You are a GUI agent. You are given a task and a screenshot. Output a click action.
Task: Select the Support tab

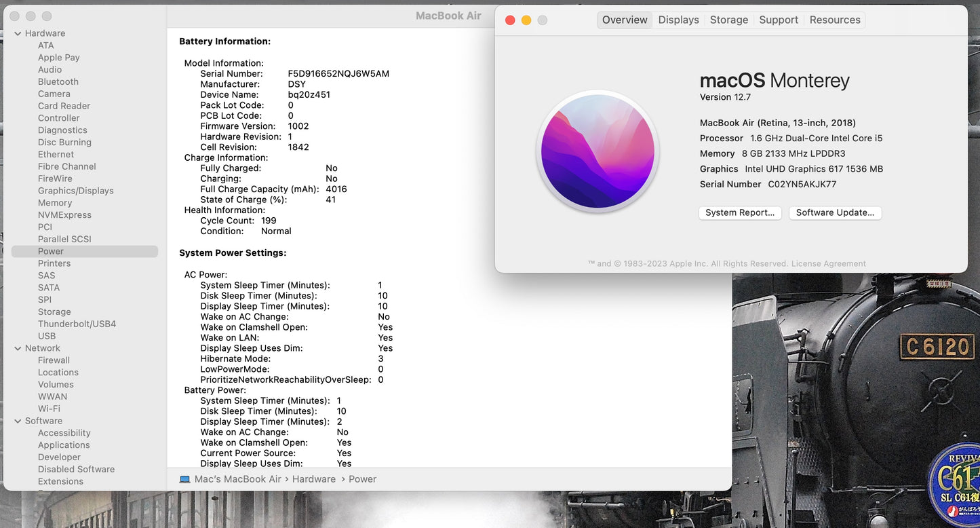coord(778,20)
